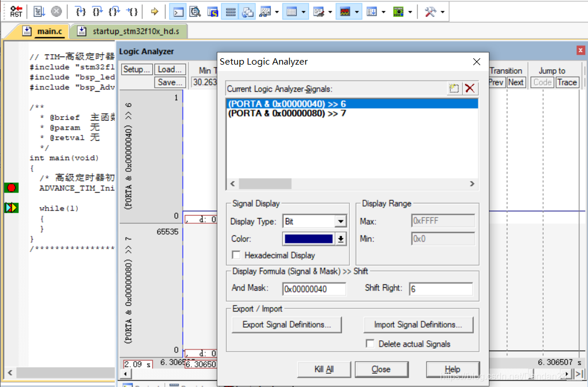Image resolution: width=588 pixels, height=387 pixels.
Task: Open the Symbols Window icon
Action: tap(213, 12)
